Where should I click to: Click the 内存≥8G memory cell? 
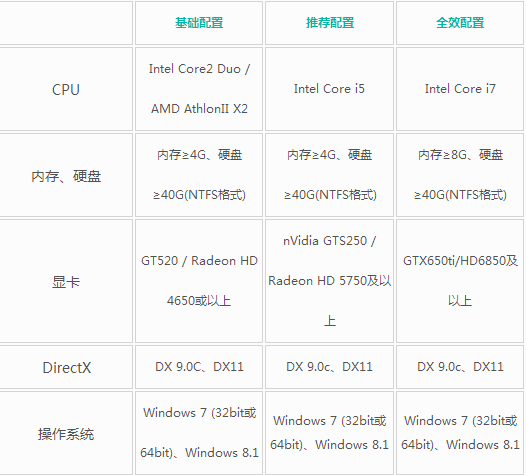[460, 175]
